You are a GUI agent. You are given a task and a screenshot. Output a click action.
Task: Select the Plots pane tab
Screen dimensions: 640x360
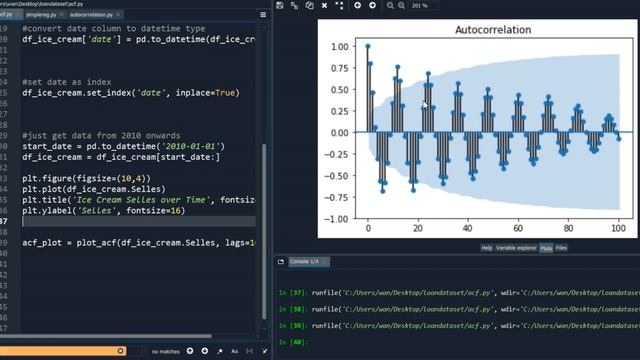(x=546, y=248)
